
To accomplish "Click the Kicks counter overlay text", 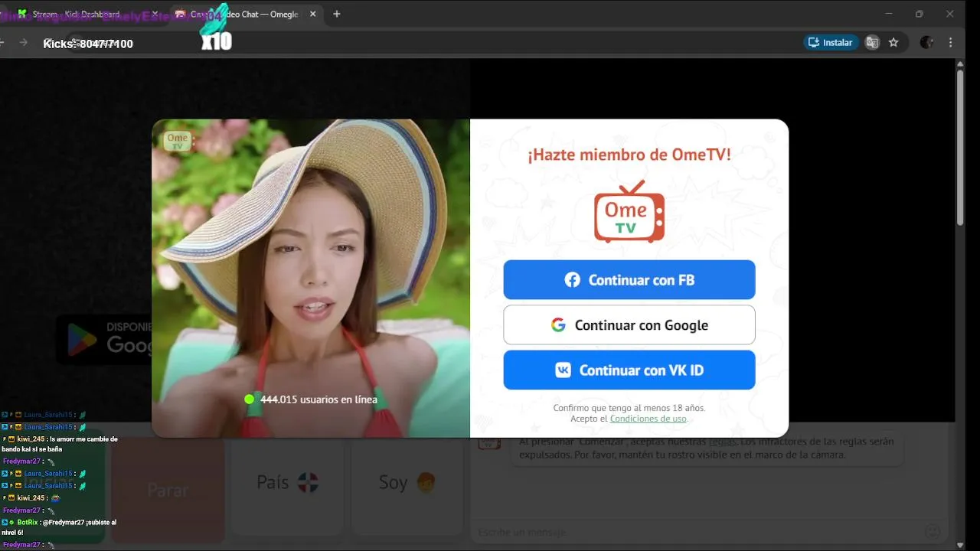I will [x=88, y=44].
